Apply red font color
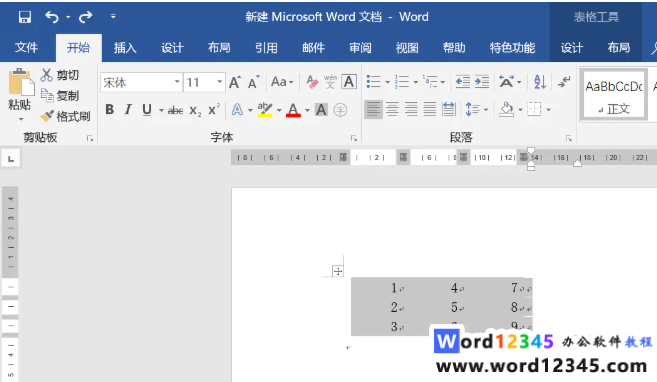This screenshot has width=657, height=382. [293, 110]
